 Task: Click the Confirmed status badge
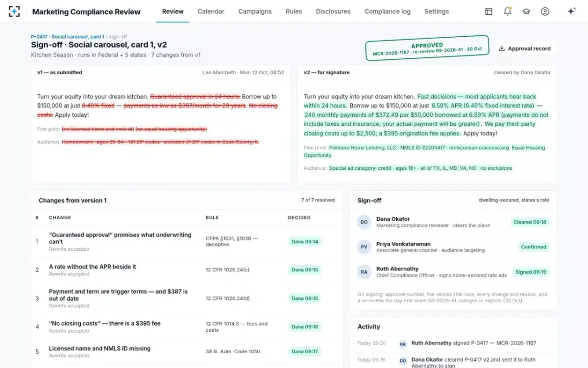(x=534, y=247)
